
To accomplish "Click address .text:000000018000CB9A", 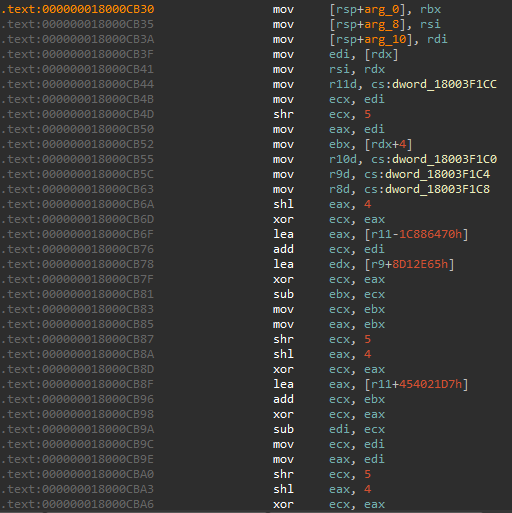I will tap(77, 429).
